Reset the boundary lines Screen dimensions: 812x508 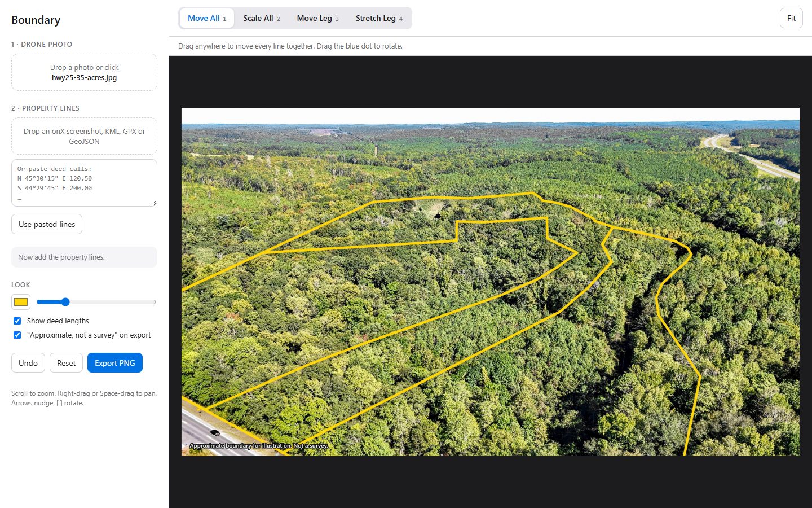click(x=66, y=363)
